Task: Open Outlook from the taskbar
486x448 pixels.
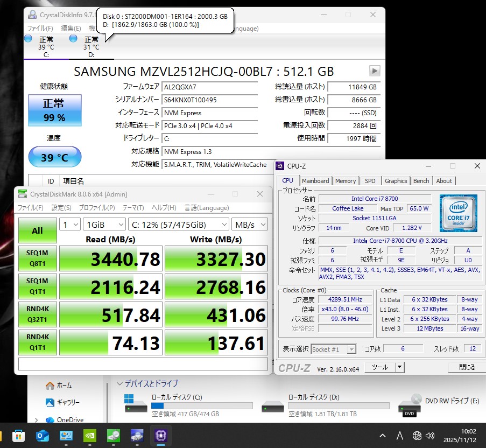Action: 42,435
